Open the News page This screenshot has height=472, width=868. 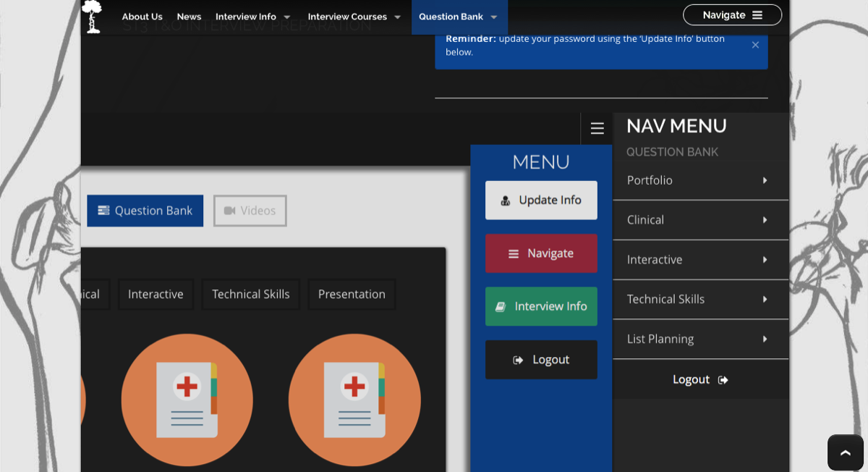click(189, 17)
